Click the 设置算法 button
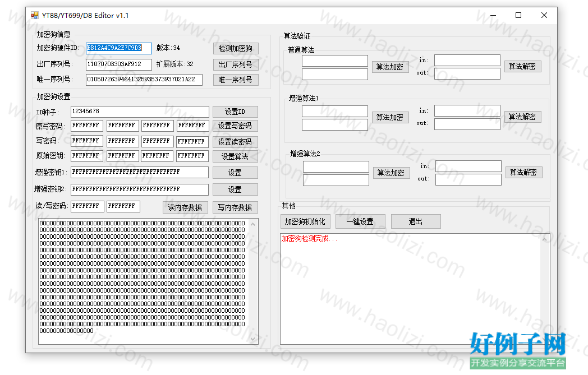Image resolution: width=588 pixels, height=375 pixels. 235,156
